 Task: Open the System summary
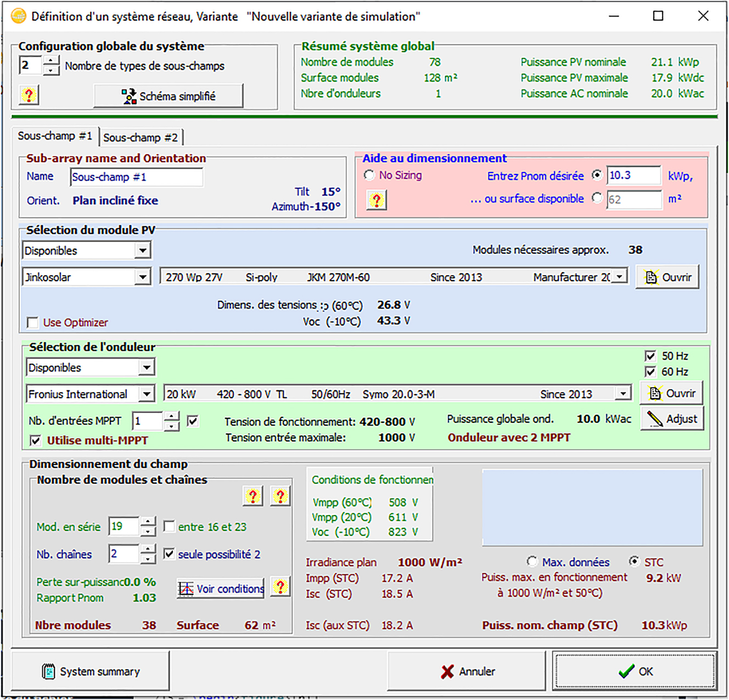[91, 671]
